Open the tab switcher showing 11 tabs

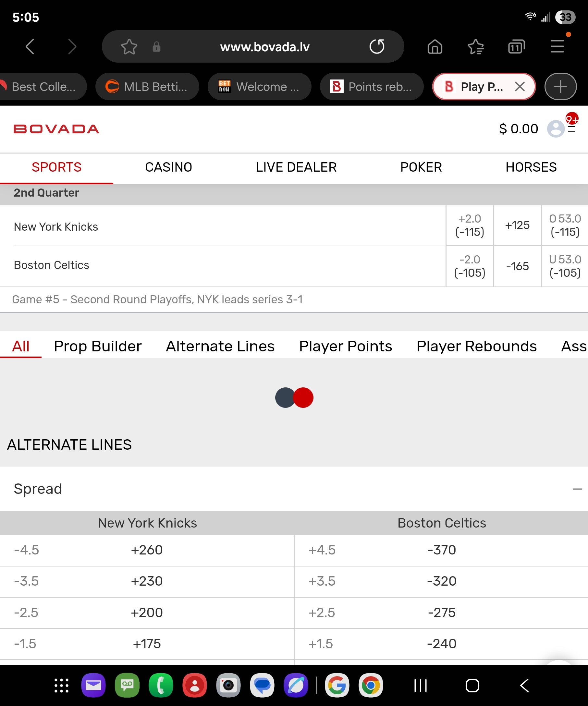tap(516, 46)
